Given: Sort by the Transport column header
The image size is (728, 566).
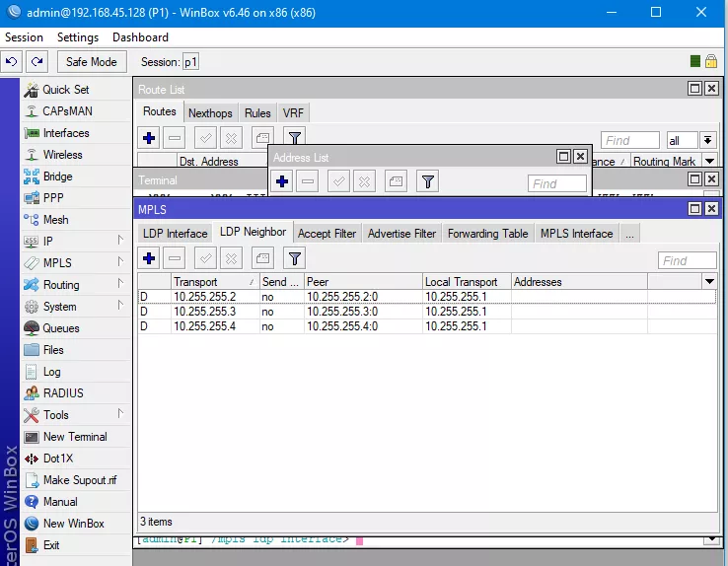Looking at the screenshot, I should click(215, 282).
